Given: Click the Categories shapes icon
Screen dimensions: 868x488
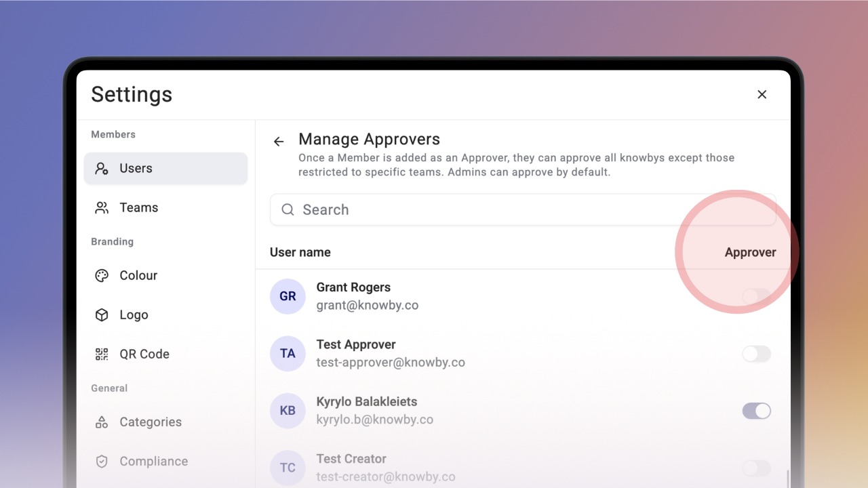Looking at the screenshot, I should click(102, 422).
